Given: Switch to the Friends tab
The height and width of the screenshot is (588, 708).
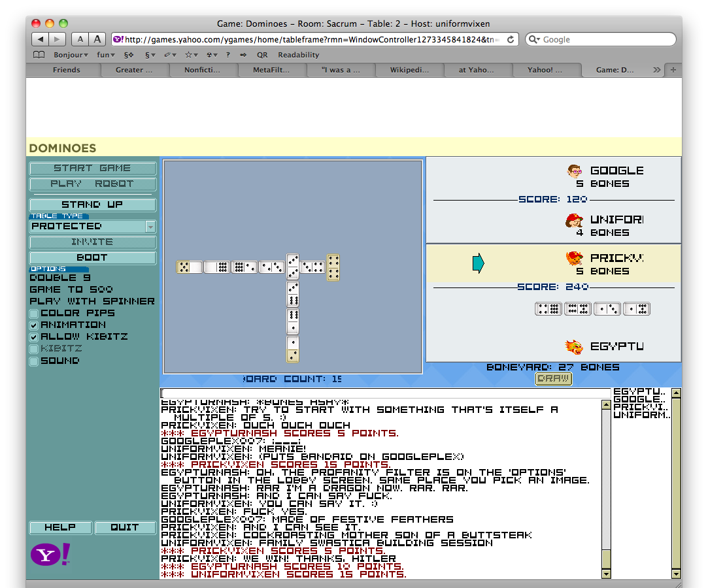Looking at the screenshot, I should coord(66,70).
